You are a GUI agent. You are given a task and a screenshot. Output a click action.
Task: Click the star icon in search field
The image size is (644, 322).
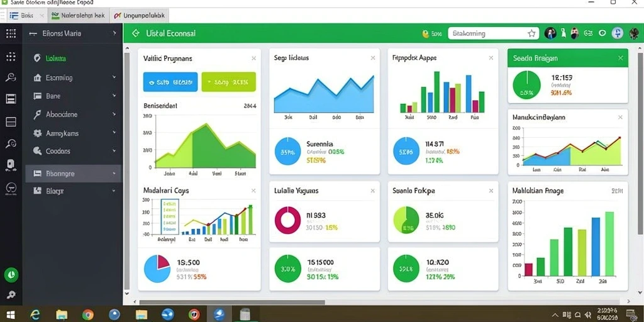[531, 34]
